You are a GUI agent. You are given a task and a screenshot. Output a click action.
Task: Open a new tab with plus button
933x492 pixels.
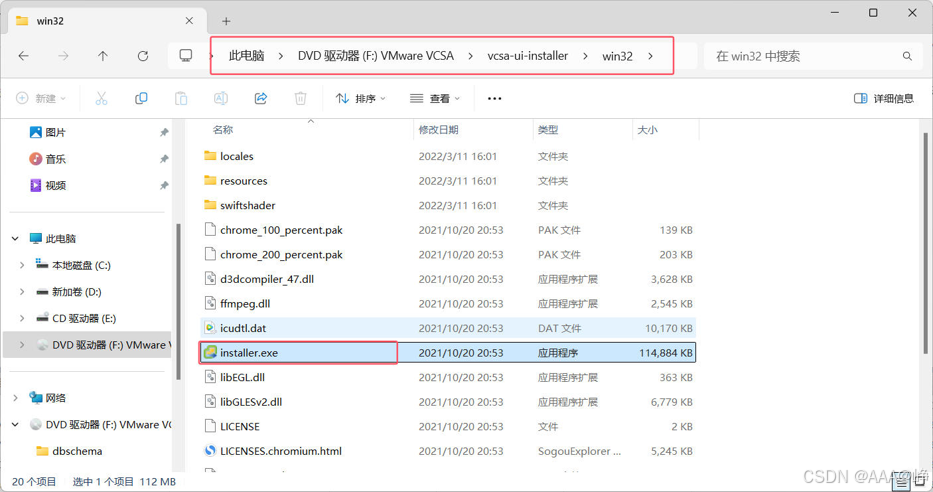tap(226, 21)
